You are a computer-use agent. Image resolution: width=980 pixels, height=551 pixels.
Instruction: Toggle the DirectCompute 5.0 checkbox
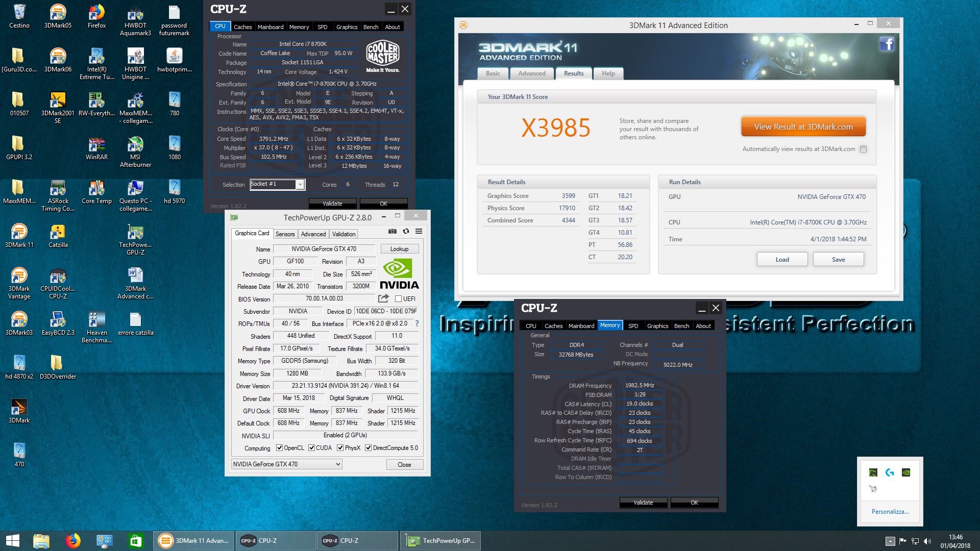368,448
